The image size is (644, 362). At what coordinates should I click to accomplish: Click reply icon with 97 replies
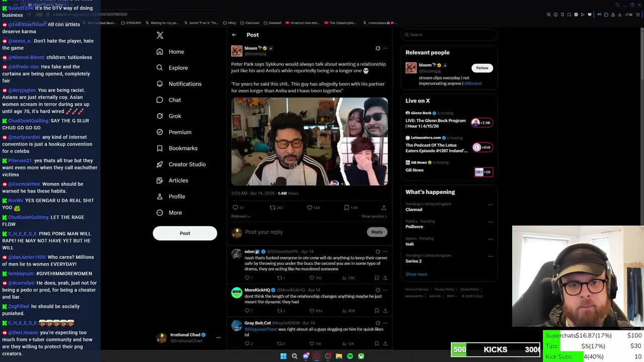point(235,208)
